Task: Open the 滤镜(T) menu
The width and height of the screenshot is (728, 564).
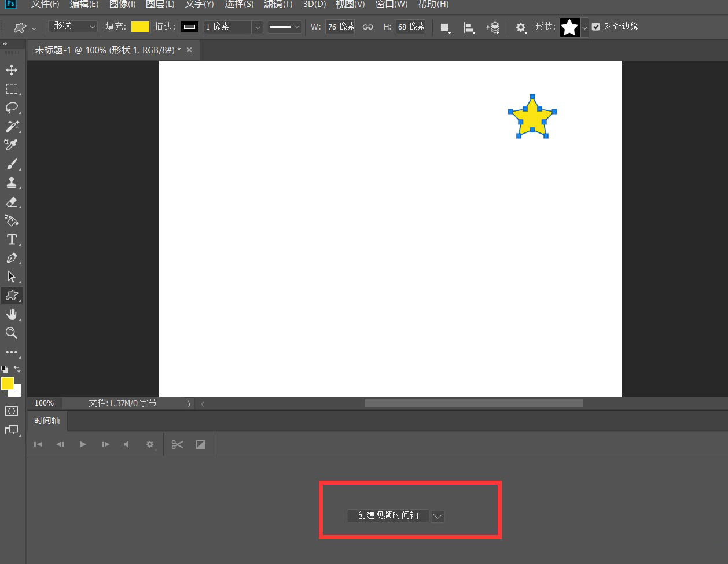Action: click(x=278, y=4)
